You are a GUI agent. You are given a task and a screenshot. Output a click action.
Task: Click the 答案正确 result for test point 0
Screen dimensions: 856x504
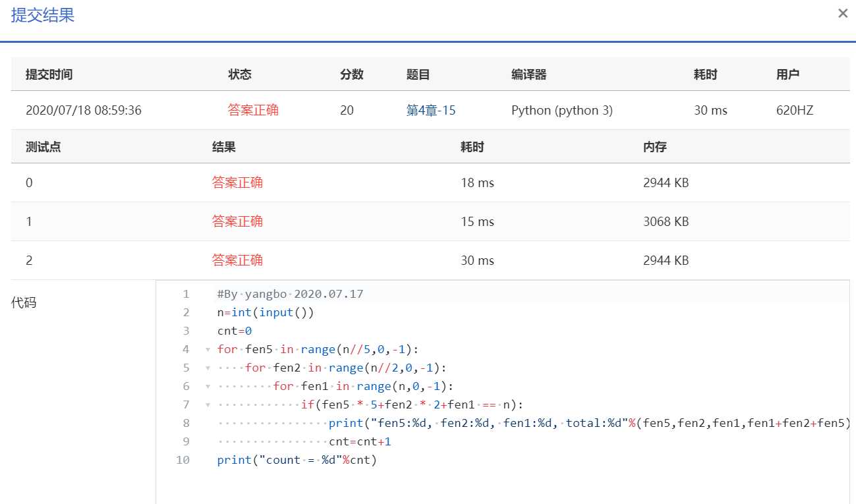237,182
